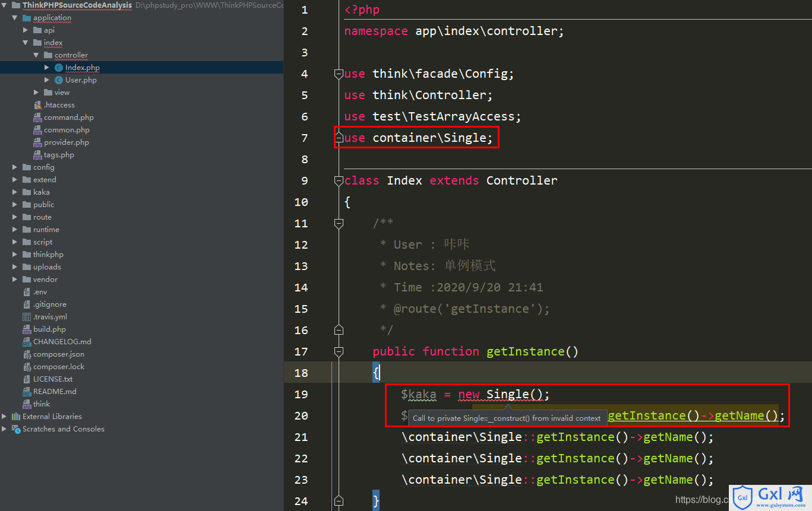812x511 pixels.
Task: Expand the public folder arrow
Action: pos(15,205)
